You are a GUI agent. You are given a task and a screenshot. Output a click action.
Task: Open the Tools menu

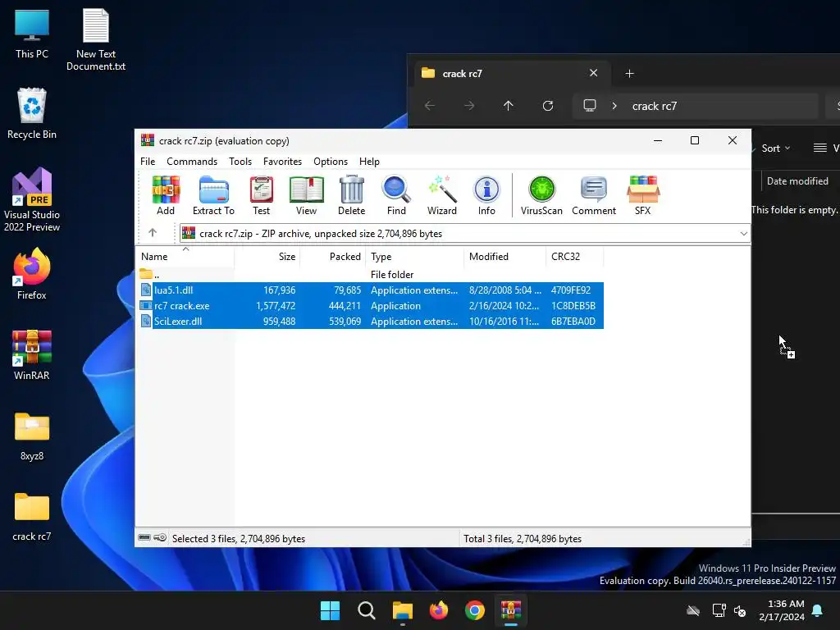240,162
